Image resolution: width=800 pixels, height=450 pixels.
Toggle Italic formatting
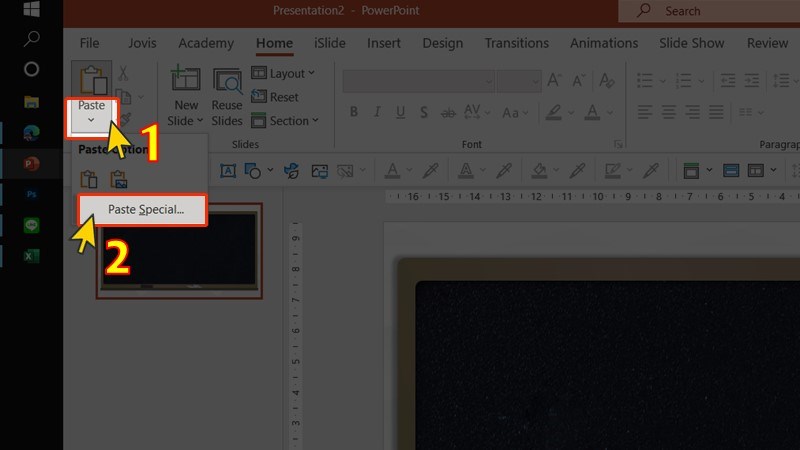[x=378, y=112]
